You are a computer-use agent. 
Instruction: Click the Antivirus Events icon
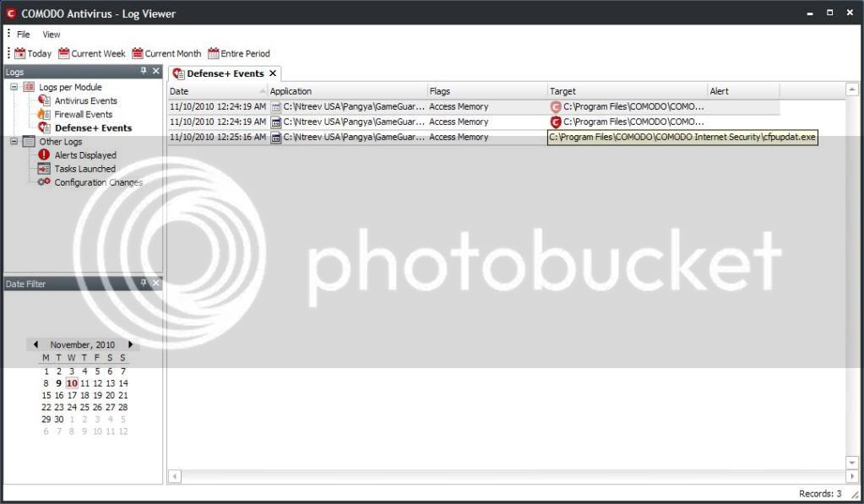[x=44, y=100]
